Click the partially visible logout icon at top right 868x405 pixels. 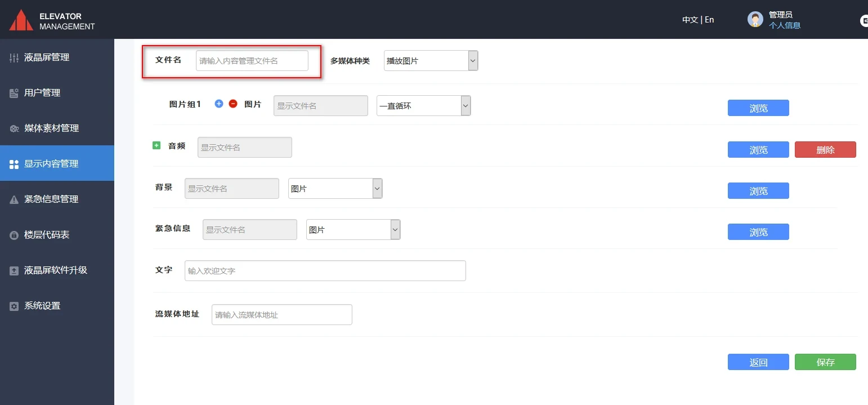tap(864, 21)
